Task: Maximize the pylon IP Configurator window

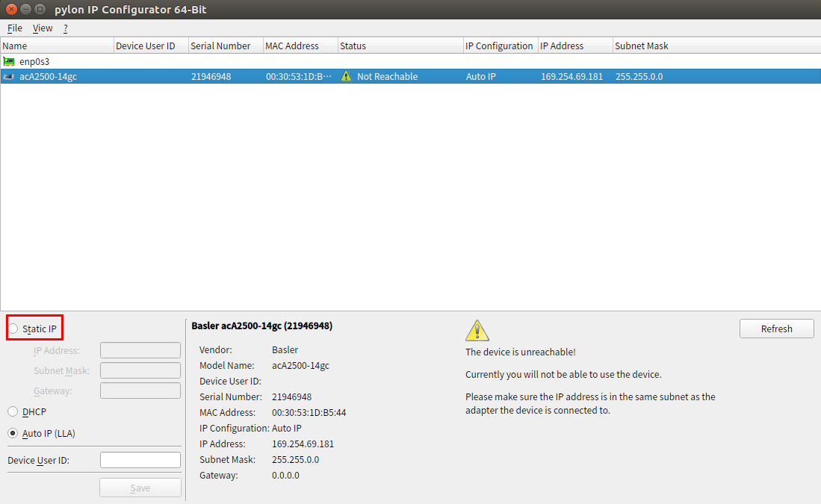Action: click(40, 10)
